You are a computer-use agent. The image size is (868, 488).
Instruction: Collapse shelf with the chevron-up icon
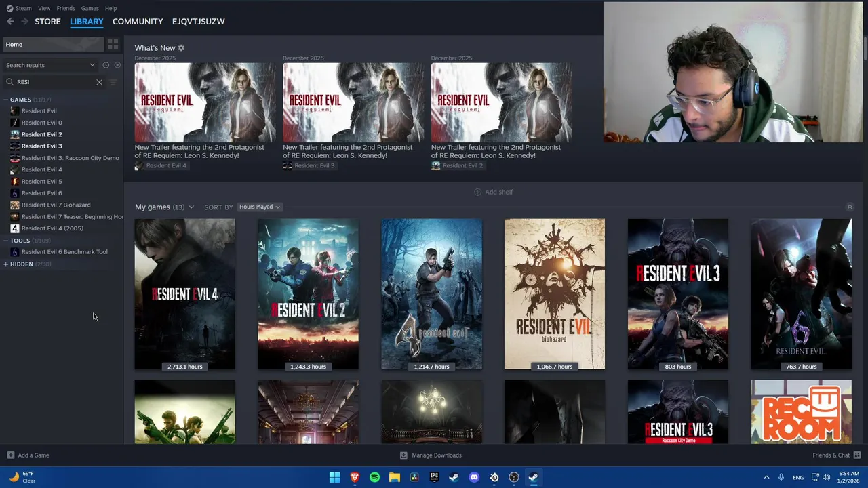click(x=850, y=207)
